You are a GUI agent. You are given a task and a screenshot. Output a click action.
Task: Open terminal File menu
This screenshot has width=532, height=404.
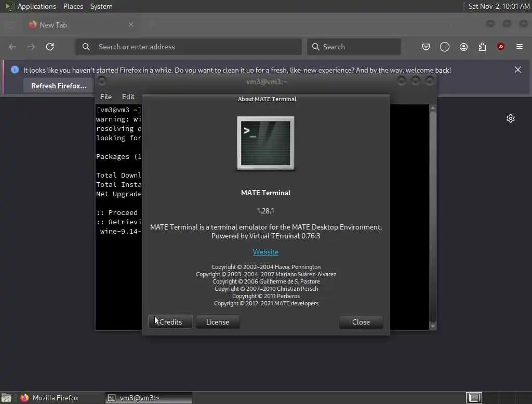106,97
